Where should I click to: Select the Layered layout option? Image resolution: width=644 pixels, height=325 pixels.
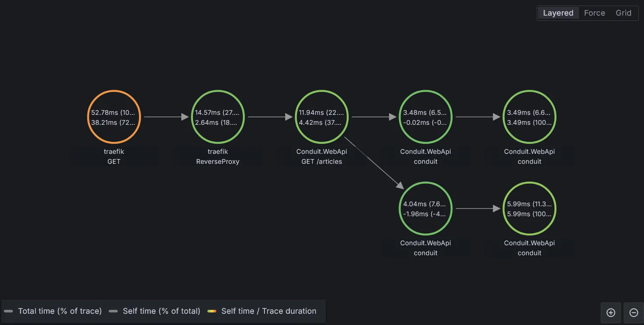(558, 13)
